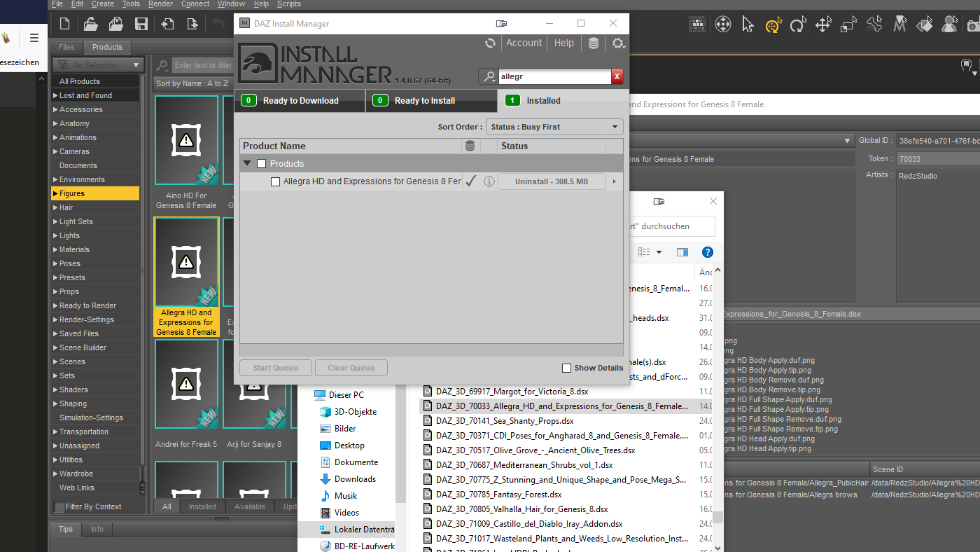The image size is (980, 552).
Task: Click the Start Queue button
Action: coord(276,368)
